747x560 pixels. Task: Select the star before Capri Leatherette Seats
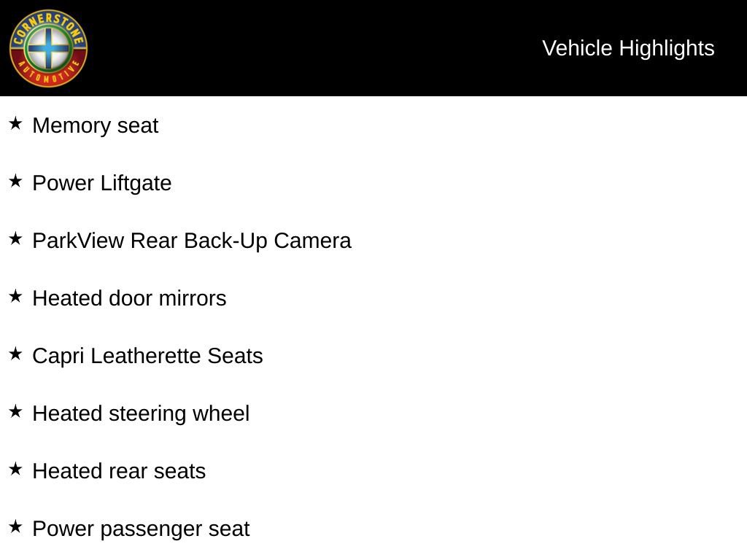pos(15,354)
